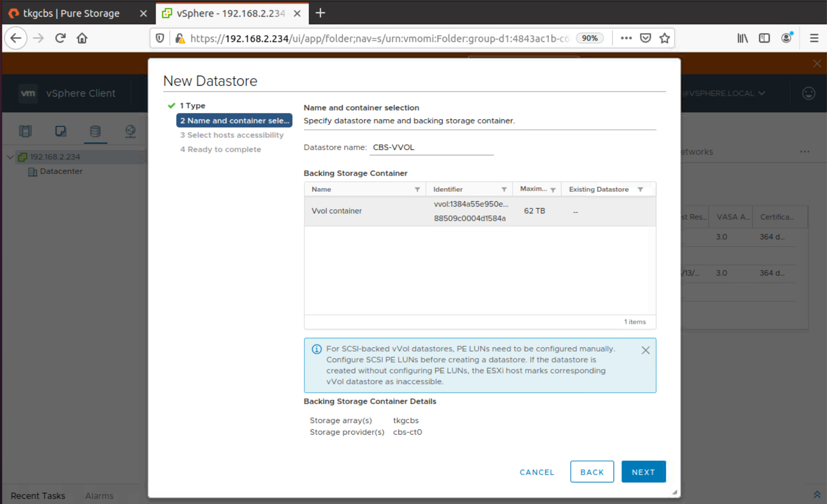The image size is (827, 504).
Task: Close the tkgcbs Pure Storage tab
Action: tap(143, 14)
